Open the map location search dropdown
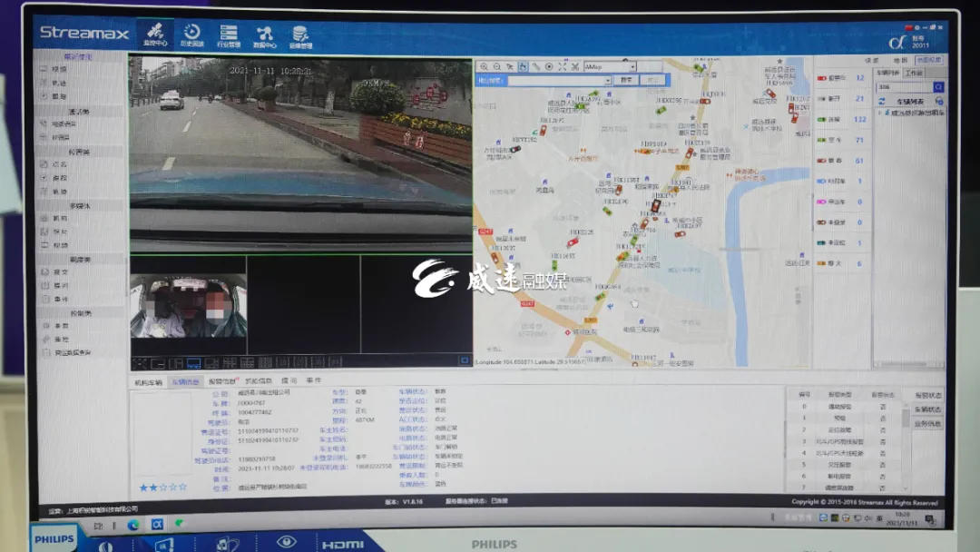The width and height of the screenshot is (980, 552). tap(608, 80)
